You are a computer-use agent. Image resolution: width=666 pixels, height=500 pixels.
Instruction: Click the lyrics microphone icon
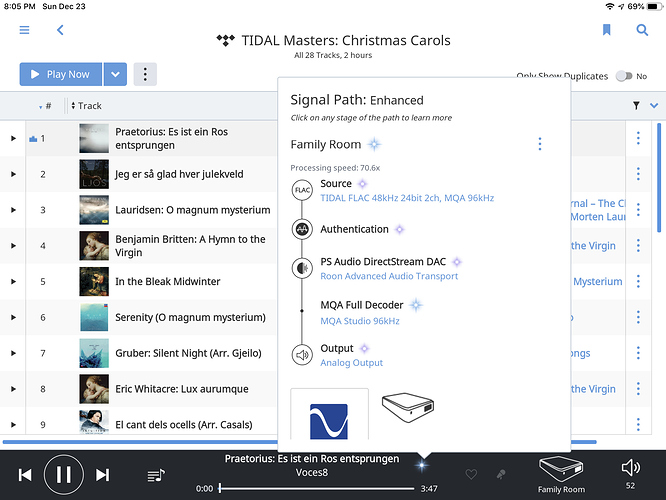[501, 474]
